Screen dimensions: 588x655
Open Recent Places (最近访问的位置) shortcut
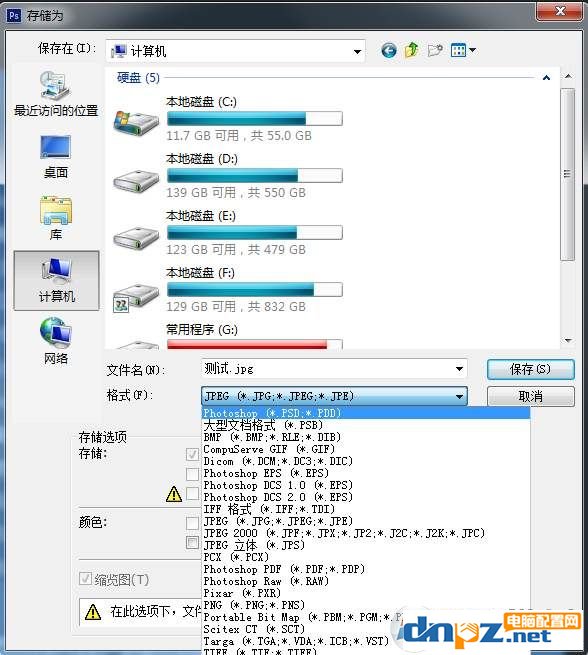point(56,94)
